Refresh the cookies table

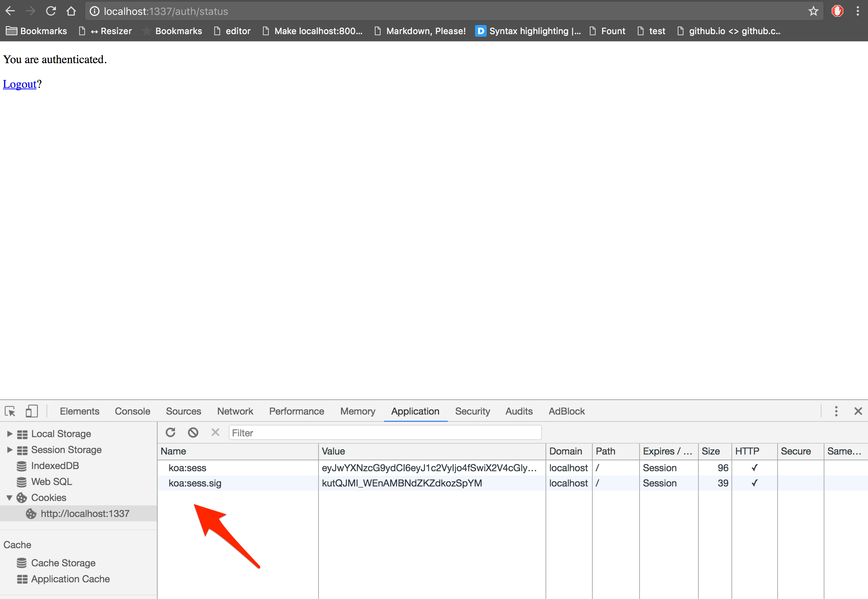[170, 433]
